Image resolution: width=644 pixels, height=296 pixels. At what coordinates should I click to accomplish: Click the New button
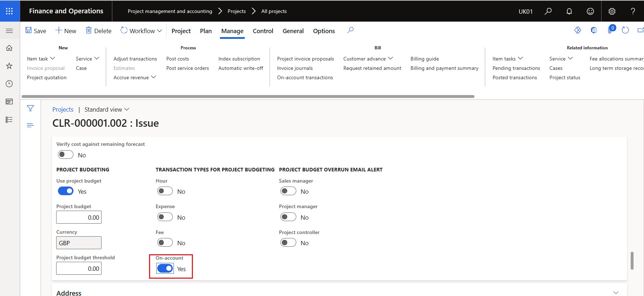tap(66, 31)
